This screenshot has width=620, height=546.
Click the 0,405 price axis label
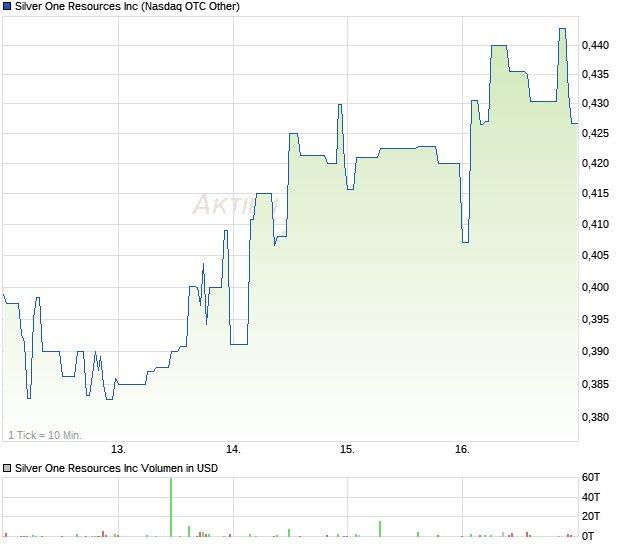[595, 255]
